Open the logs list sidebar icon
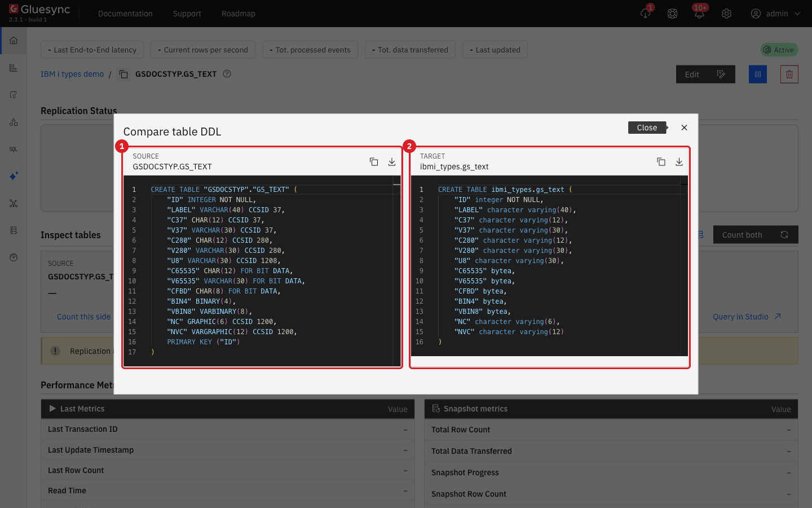812x508 pixels. (x=14, y=230)
